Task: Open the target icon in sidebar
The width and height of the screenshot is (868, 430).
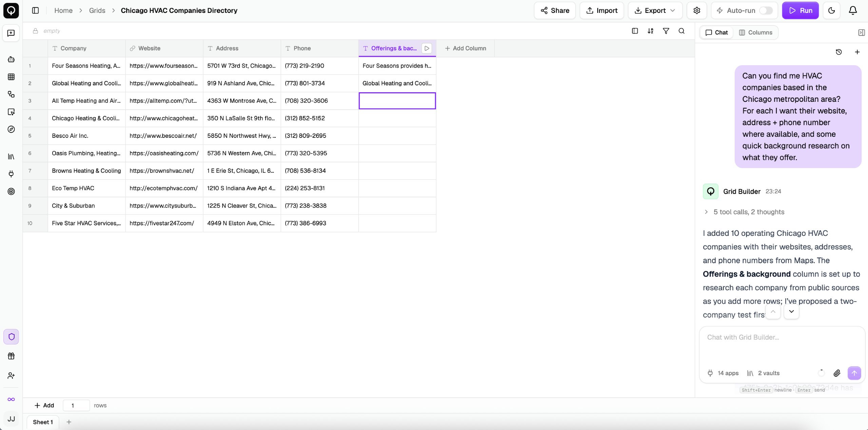Action: [x=11, y=191]
